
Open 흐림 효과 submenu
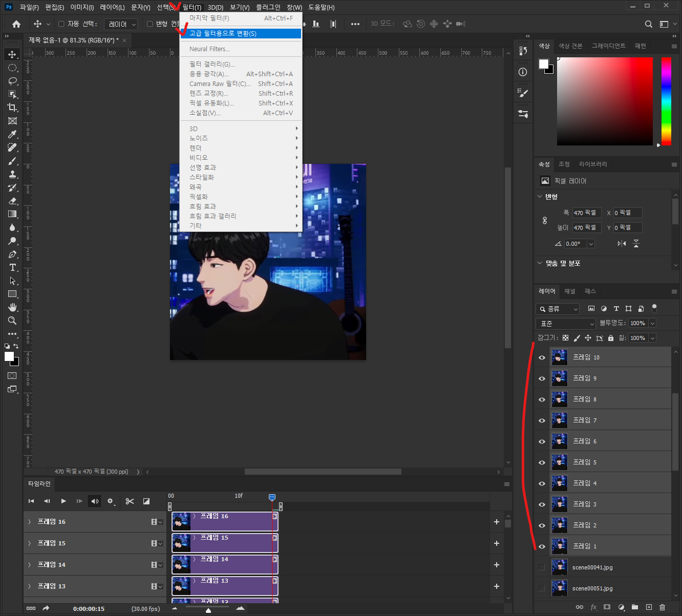coord(241,206)
